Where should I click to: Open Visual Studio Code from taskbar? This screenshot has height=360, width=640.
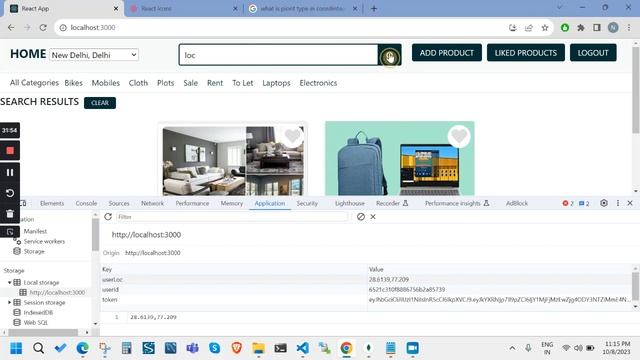pos(302,348)
